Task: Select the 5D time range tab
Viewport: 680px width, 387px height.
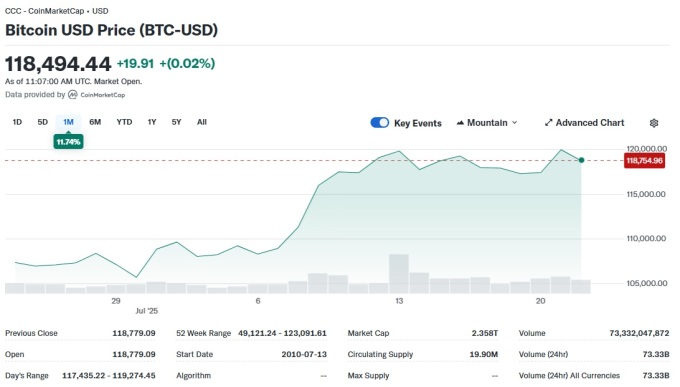Action: coord(42,122)
